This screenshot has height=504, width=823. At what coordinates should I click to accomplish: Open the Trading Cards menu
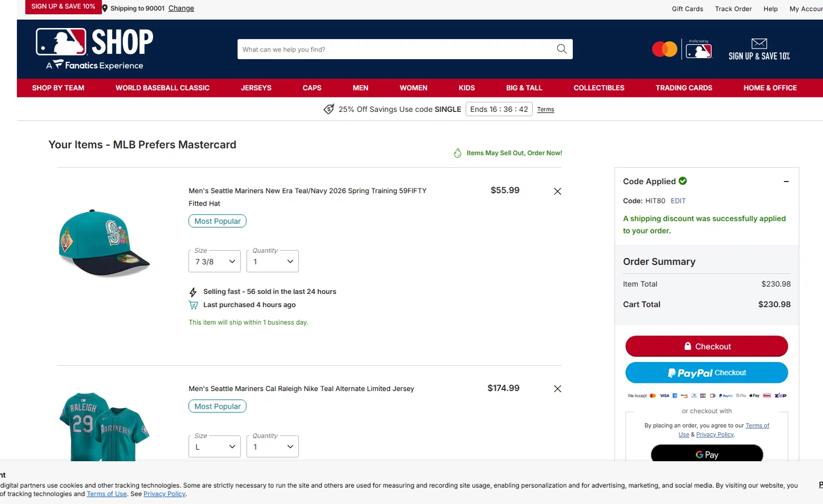684,88
